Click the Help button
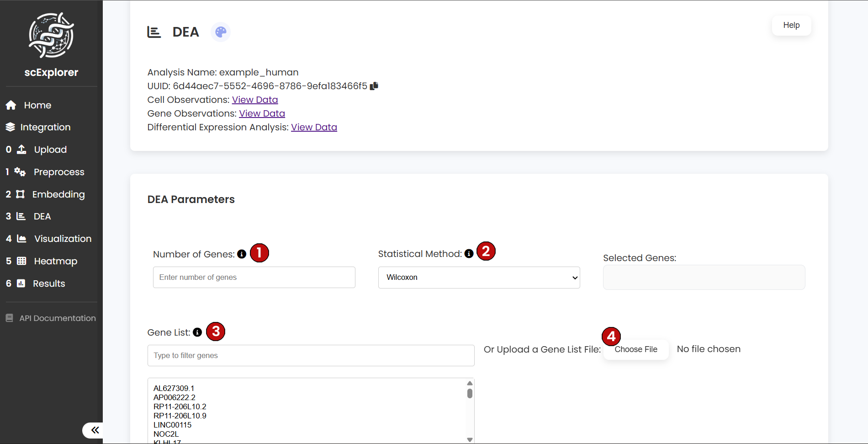 click(x=791, y=25)
